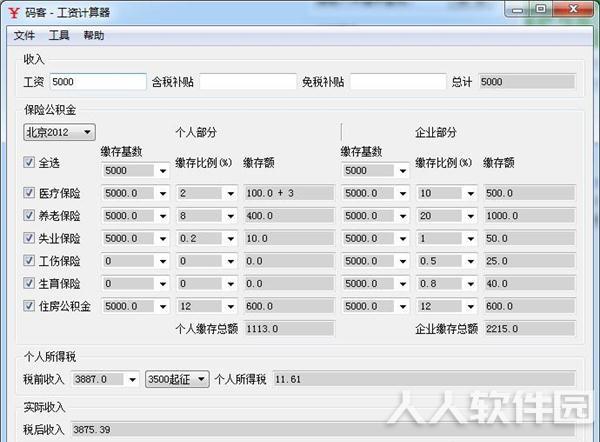
Task: Open 失业保险 personal ratio dropdown showing 0.2
Action: click(207, 238)
